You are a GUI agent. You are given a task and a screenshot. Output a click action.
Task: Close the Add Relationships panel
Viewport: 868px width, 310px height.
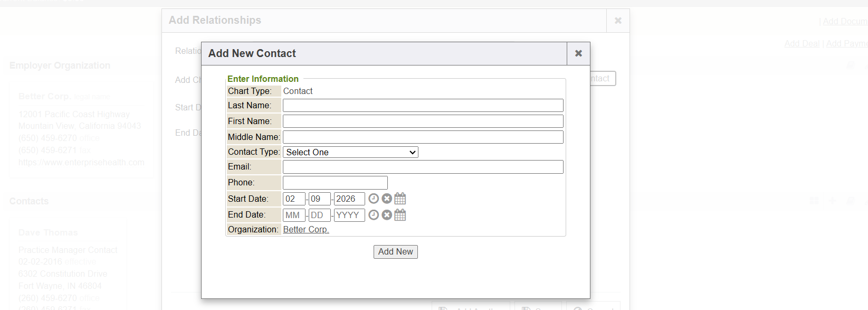coord(618,21)
